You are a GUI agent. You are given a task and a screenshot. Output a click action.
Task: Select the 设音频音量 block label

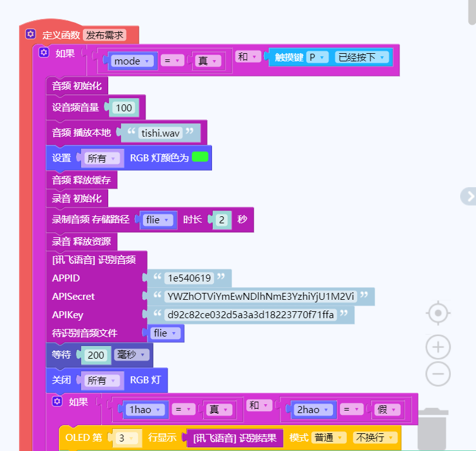(x=75, y=108)
